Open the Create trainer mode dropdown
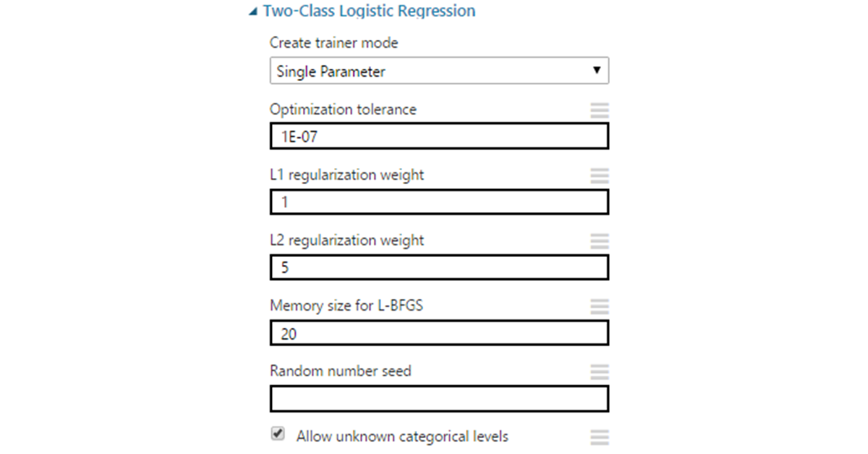The image size is (868, 454). 439,71
